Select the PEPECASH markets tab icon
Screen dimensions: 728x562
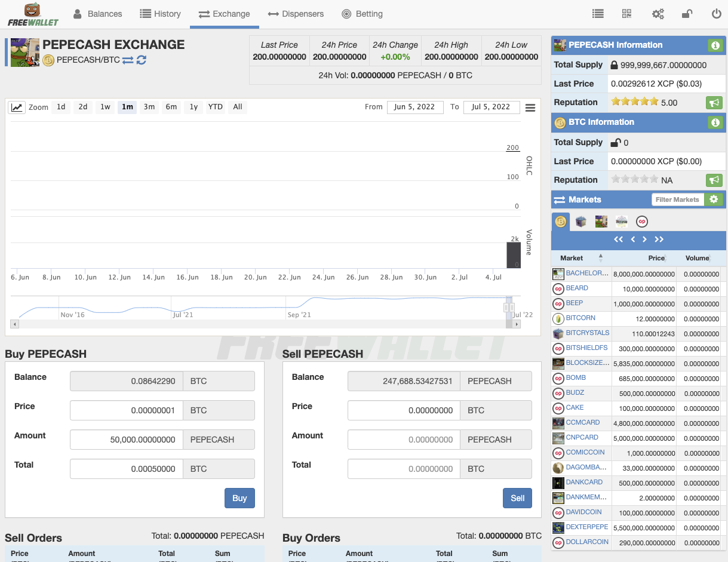point(601,222)
